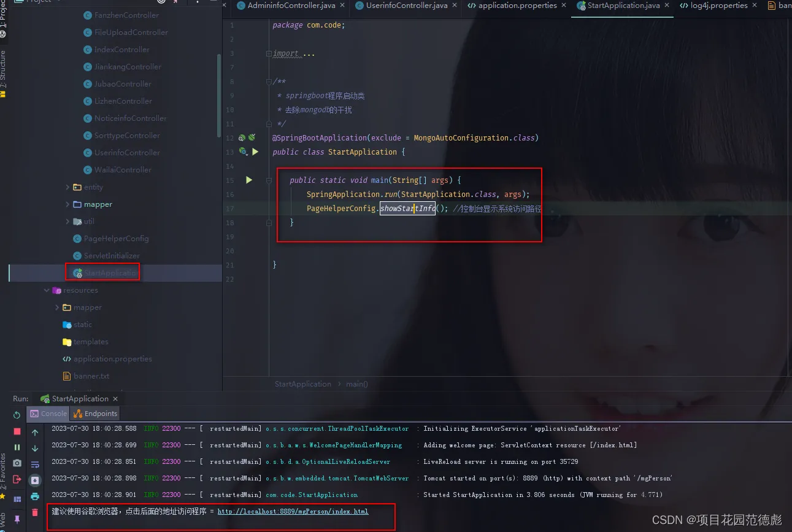Rerun StartApplication with the rerun icon
The image size is (792, 532).
(17, 415)
